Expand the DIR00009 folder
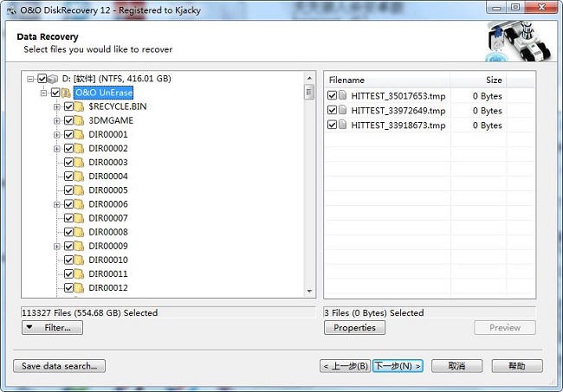This screenshot has height=392, width=563. pos(56,247)
